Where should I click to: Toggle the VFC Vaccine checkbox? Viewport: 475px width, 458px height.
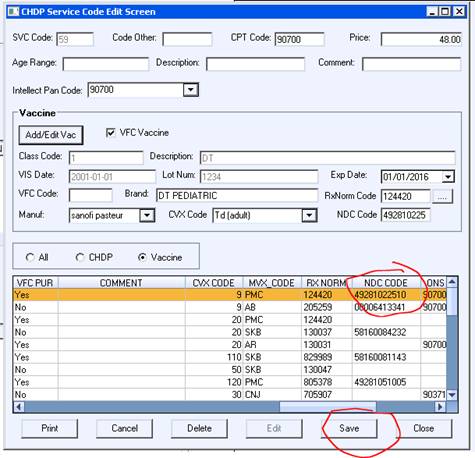111,133
